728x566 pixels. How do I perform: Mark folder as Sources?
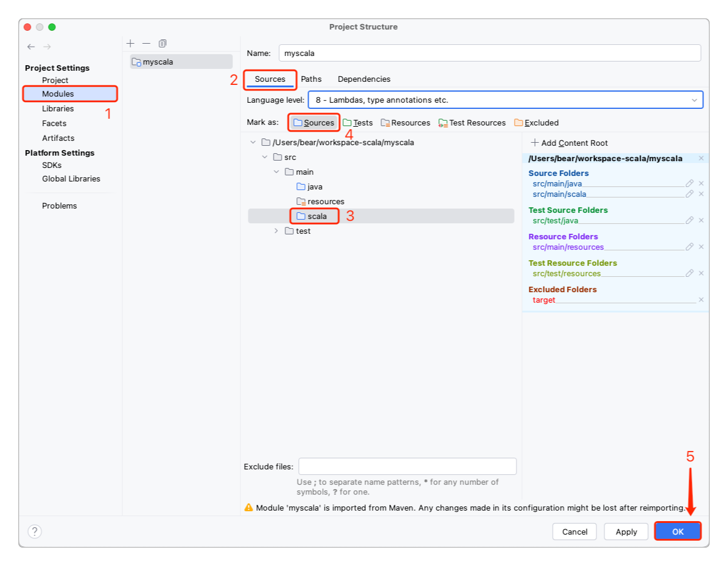[314, 122]
